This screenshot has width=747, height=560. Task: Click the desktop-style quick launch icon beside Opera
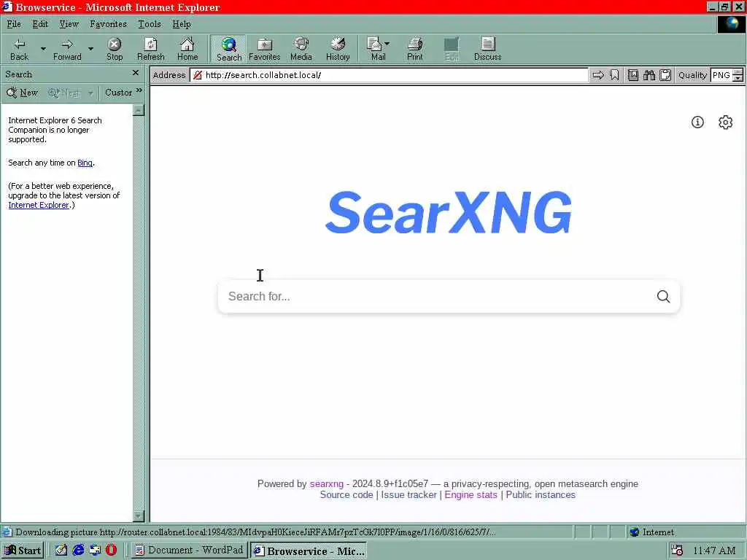[x=95, y=550]
